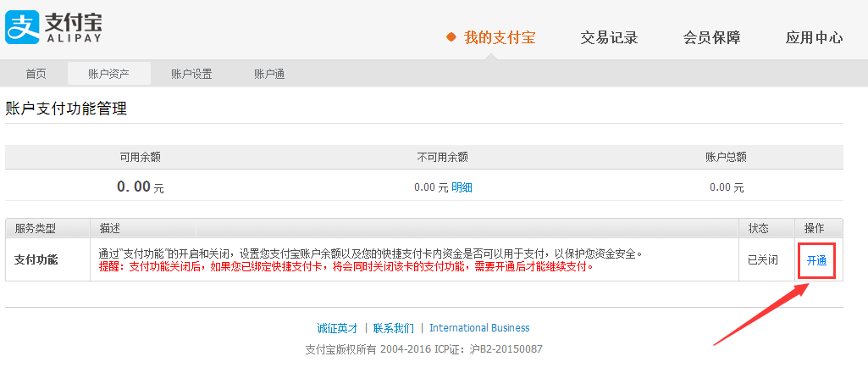Click the 操作 table header
Image resolution: width=868 pixels, height=390 pixels.
815,228
